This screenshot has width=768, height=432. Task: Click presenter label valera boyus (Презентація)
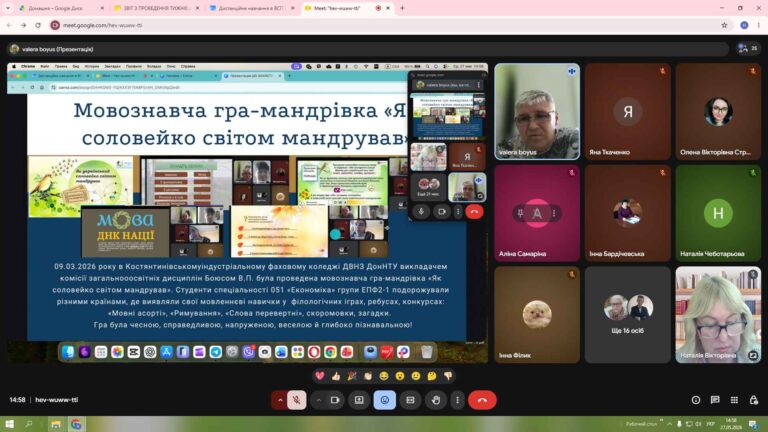click(x=57, y=49)
